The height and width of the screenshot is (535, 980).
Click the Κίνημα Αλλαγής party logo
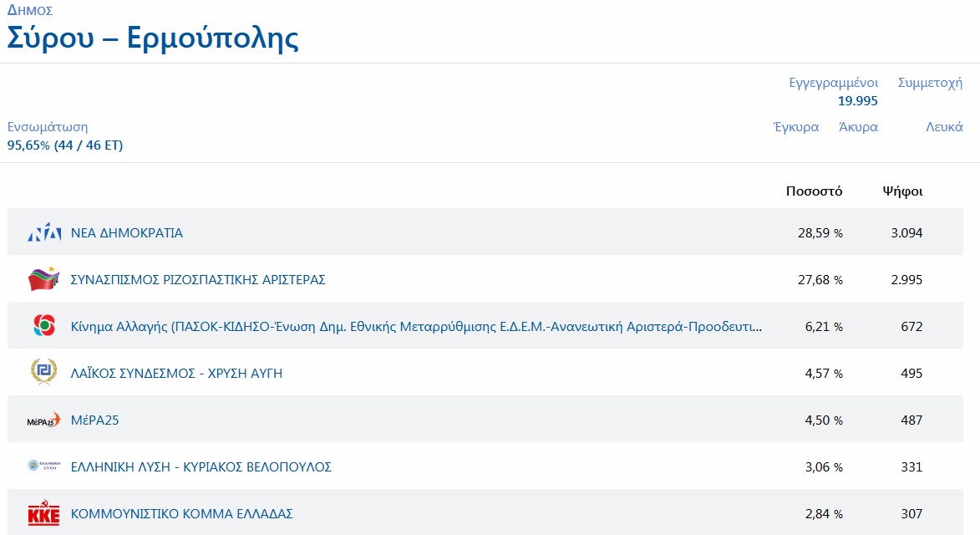[43, 326]
